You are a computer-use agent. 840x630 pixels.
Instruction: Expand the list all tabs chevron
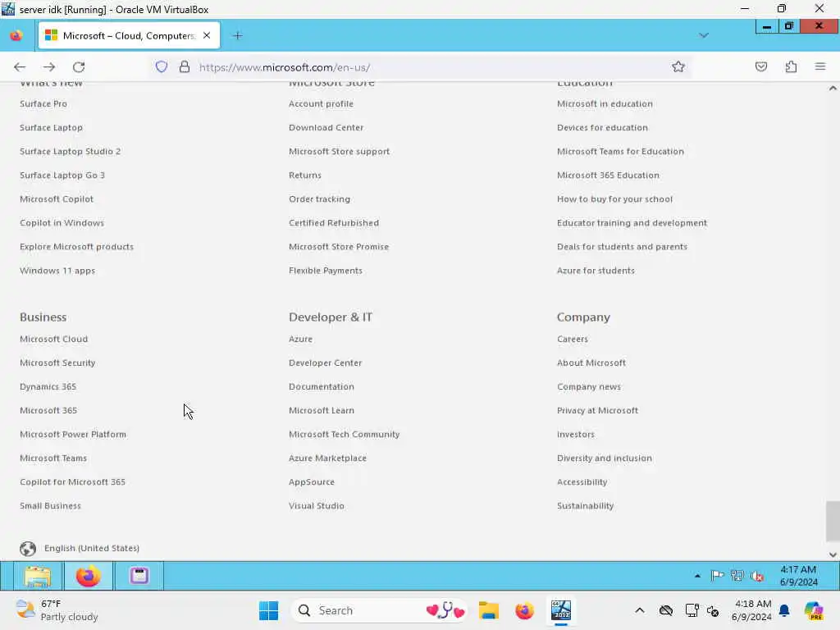click(704, 36)
